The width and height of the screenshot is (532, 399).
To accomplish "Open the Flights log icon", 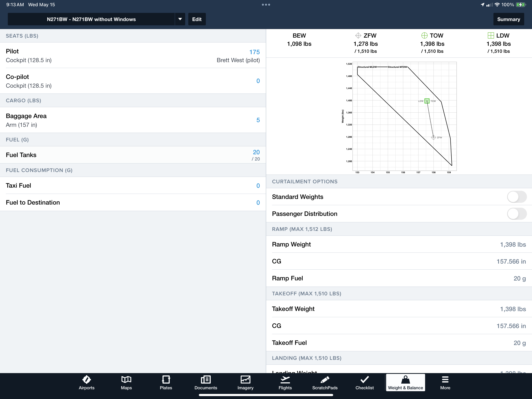I will 285,382.
